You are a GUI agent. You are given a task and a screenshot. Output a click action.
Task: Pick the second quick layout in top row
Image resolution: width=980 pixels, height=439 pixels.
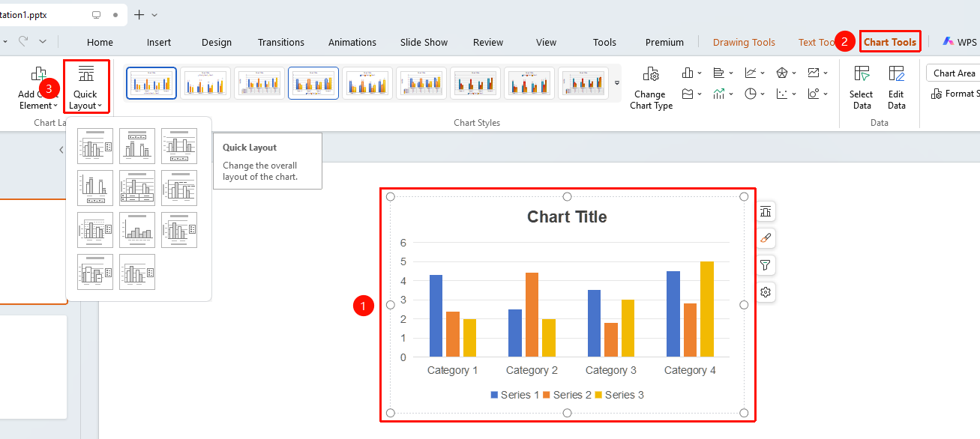(x=137, y=146)
